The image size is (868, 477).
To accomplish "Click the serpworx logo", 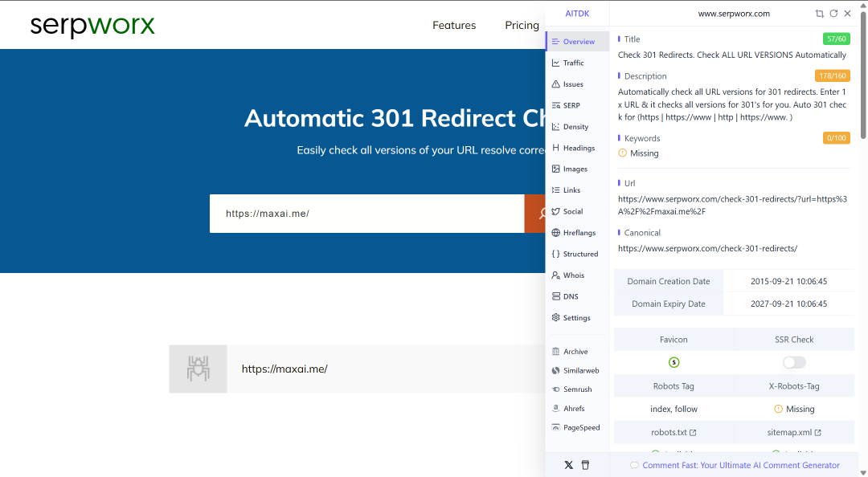I will click(x=92, y=26).
